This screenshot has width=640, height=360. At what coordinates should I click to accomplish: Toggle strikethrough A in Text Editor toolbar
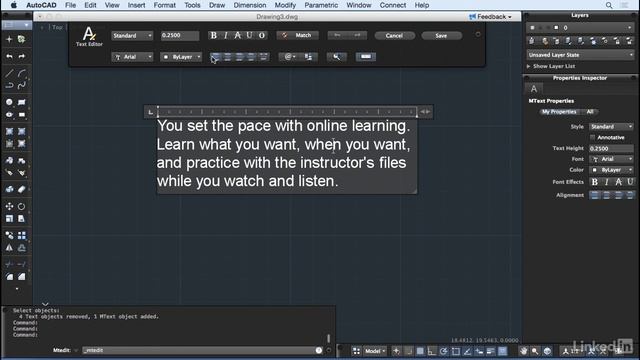[238, 36]
